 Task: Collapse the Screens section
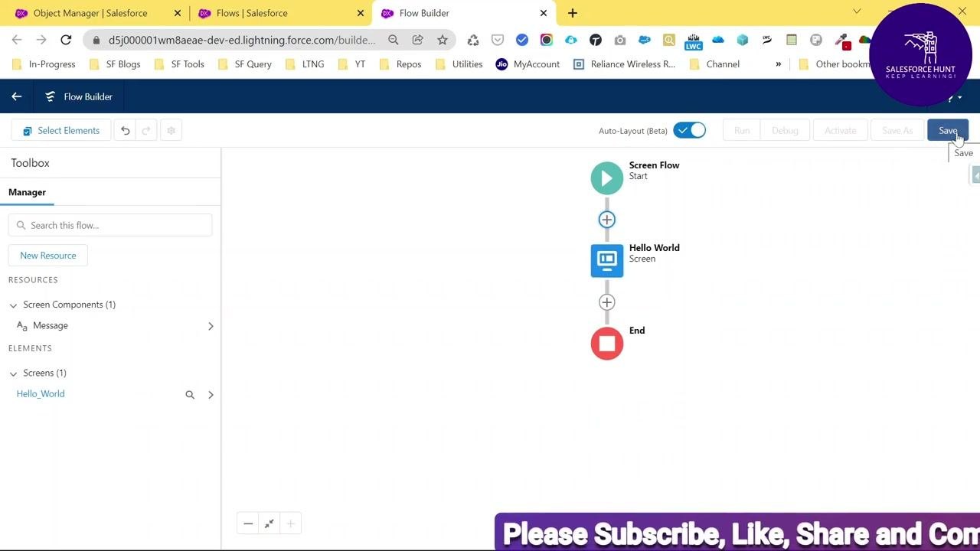(x=13, y=373)
